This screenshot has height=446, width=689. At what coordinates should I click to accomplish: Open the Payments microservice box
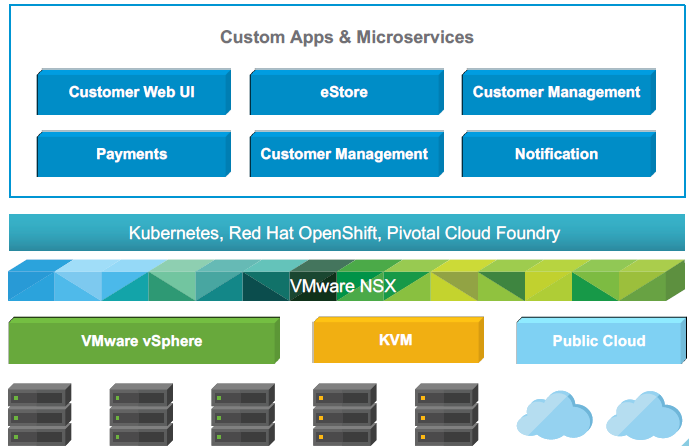[x=134, y=154]
